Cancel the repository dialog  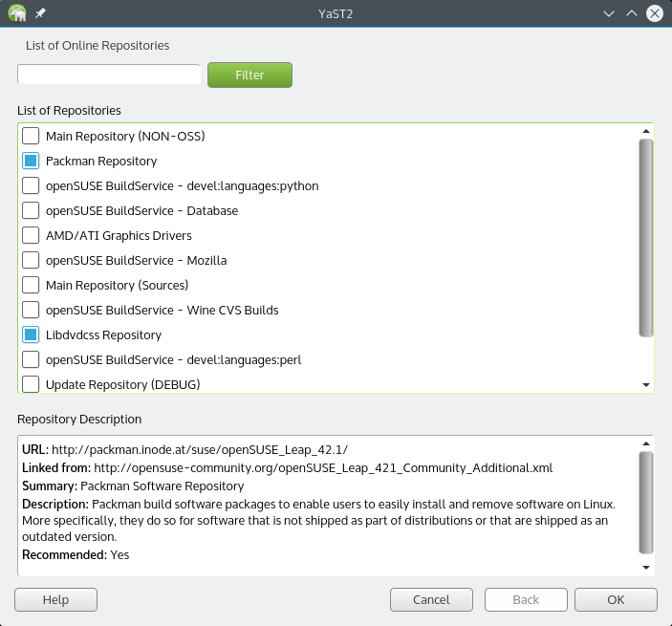[x=431, y=599]
